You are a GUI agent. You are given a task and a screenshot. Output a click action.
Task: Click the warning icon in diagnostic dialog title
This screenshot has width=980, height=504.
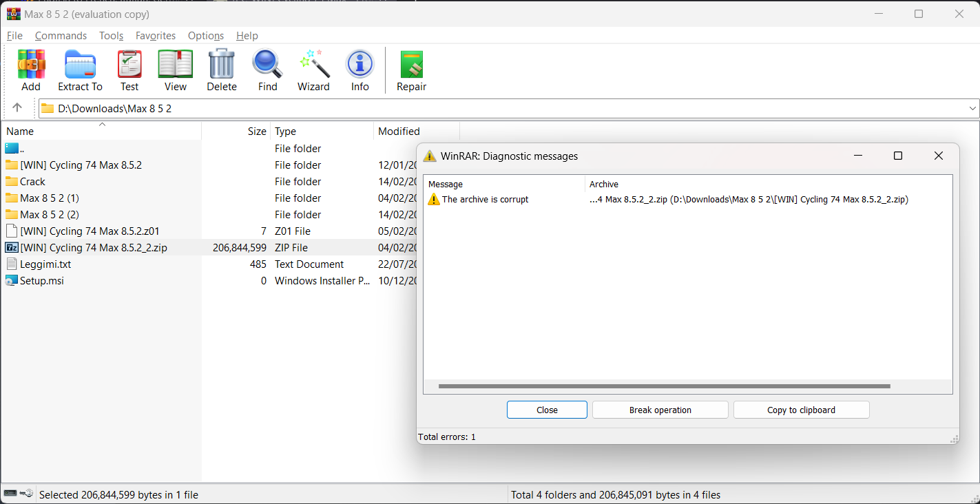tap(429, 156)
